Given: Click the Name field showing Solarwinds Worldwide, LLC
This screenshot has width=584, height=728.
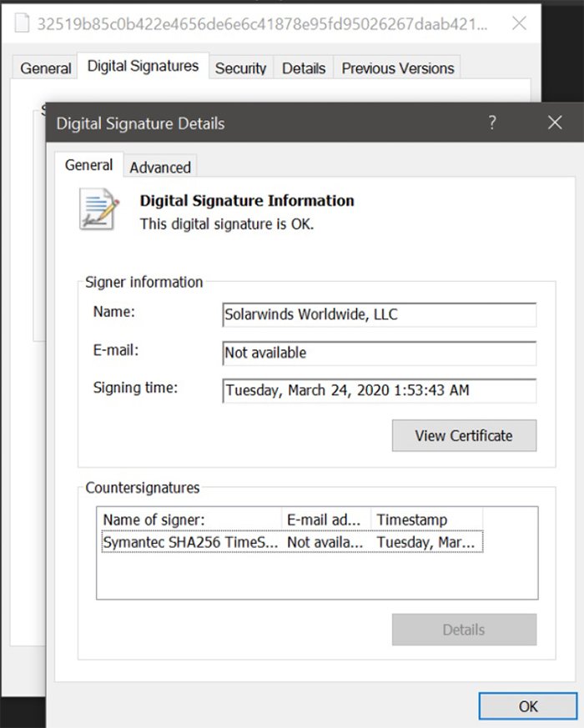Looking at the screenshot, I should click(380, 314).
